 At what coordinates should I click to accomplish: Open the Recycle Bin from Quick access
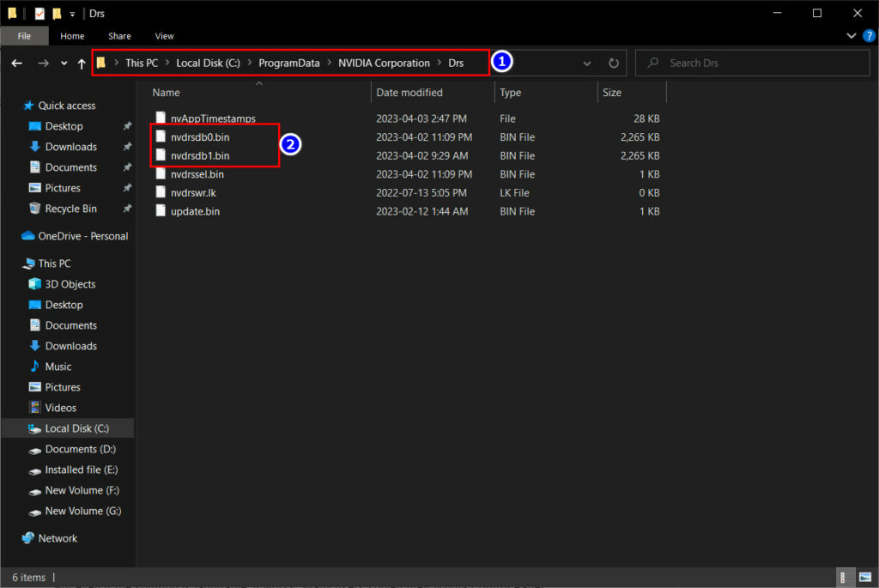[70, 209]
